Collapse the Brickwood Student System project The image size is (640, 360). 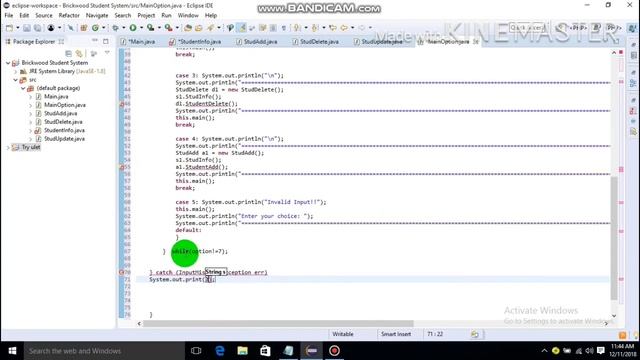8,63
